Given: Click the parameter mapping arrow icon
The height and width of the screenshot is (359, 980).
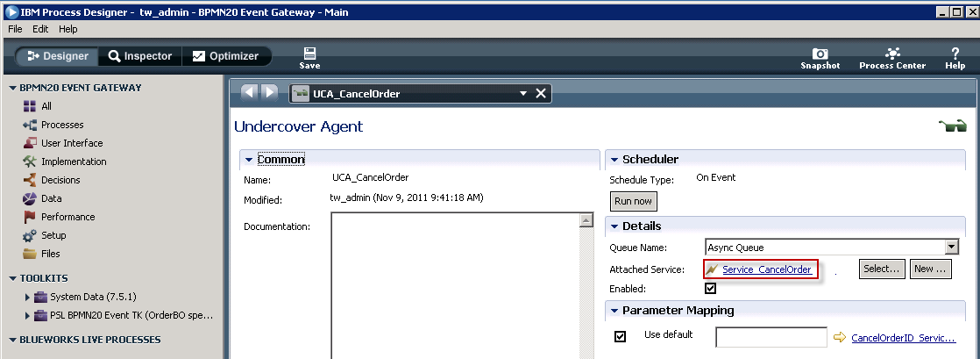Looking at the screenshot, I should point(840,338).
